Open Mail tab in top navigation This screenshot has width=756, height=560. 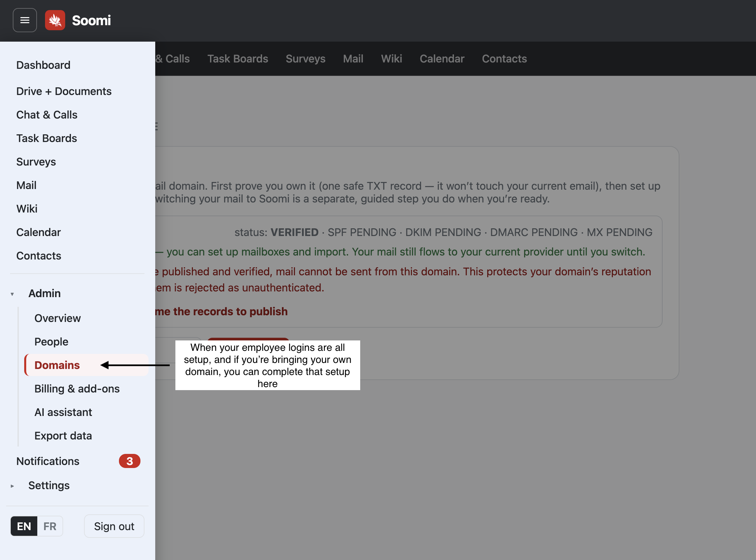point(353,59)
